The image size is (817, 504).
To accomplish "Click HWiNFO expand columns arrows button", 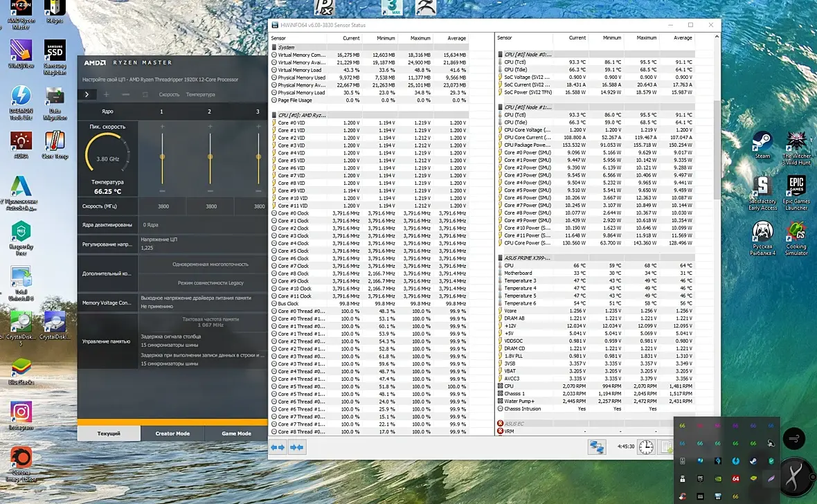I will coord(278,447).
